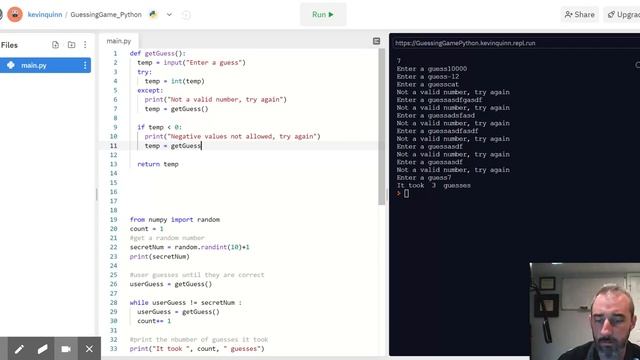The image size is (640, 360).
Task: Open the Share dialog
Action: tap(580, 15)
